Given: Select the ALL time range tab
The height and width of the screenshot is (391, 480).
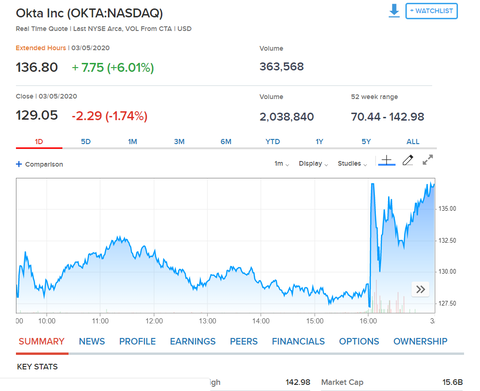Looking at the screenshot, I should tap(413, 142).
